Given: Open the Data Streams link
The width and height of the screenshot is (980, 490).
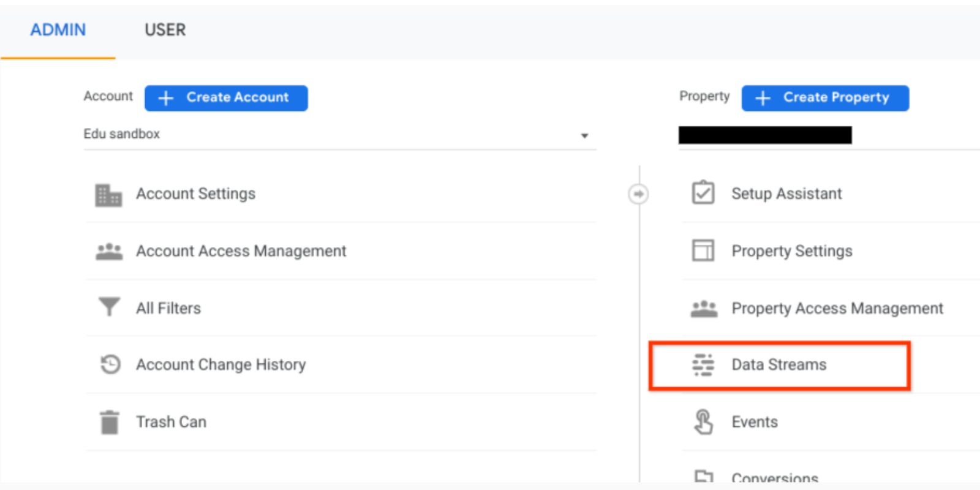Looking at the screenshot, I should (x=778, y=365).
